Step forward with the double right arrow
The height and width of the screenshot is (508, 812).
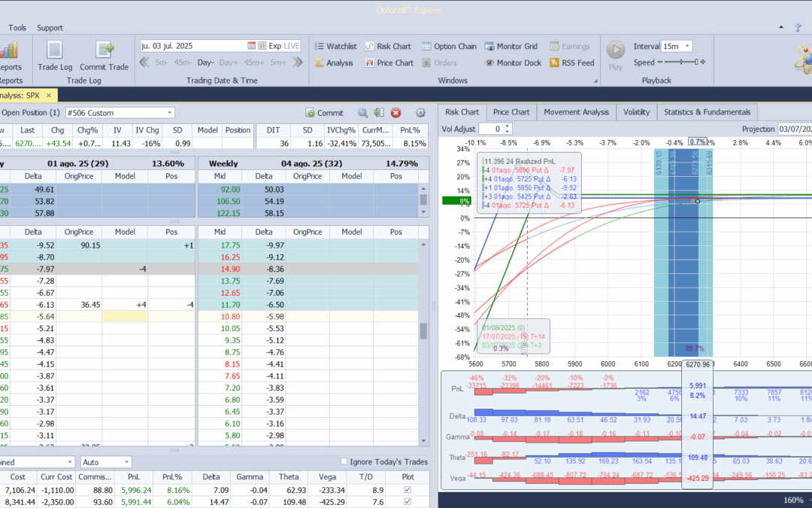coord(297,62)
